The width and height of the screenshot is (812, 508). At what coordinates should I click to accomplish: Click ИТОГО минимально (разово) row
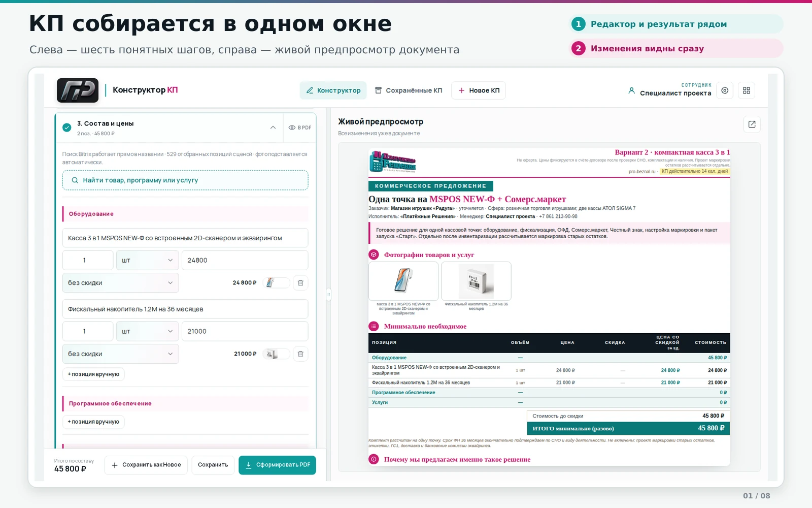click(x=628, y=428)
